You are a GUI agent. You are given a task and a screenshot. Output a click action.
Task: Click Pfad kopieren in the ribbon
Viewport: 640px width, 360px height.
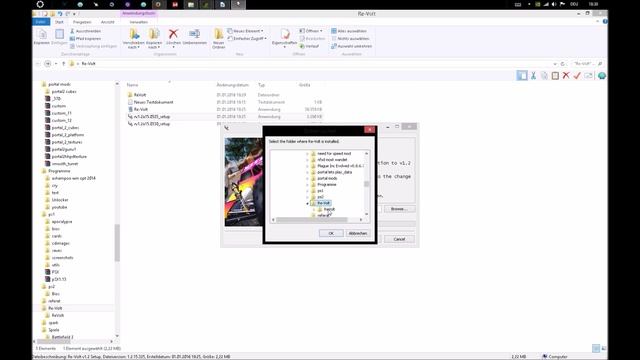pos(85,38)
